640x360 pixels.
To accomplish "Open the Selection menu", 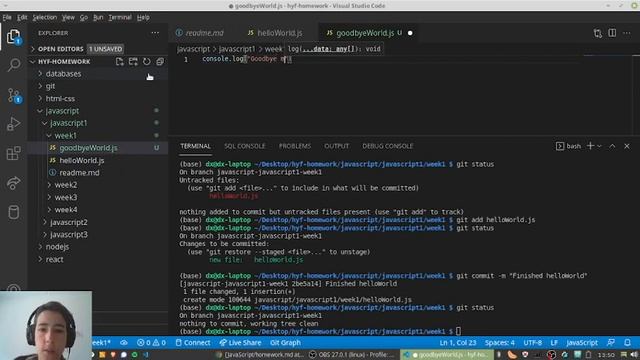I will [44, 18].
